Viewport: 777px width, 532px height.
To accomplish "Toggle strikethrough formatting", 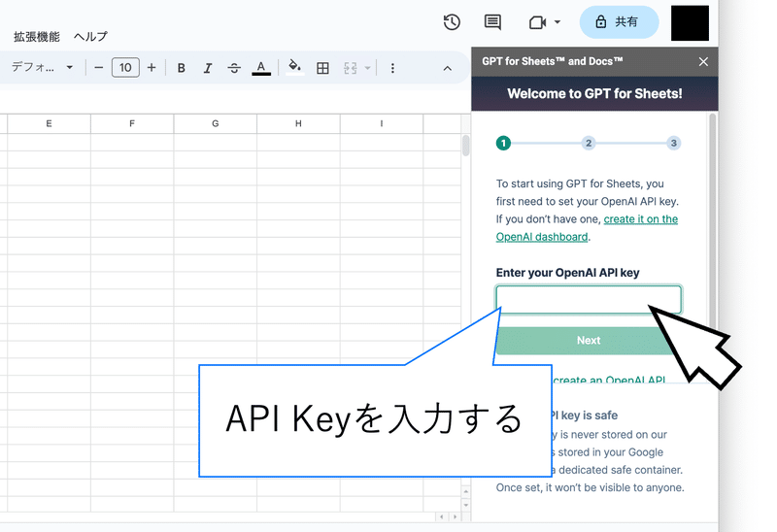I will click(x=234, y=68).
